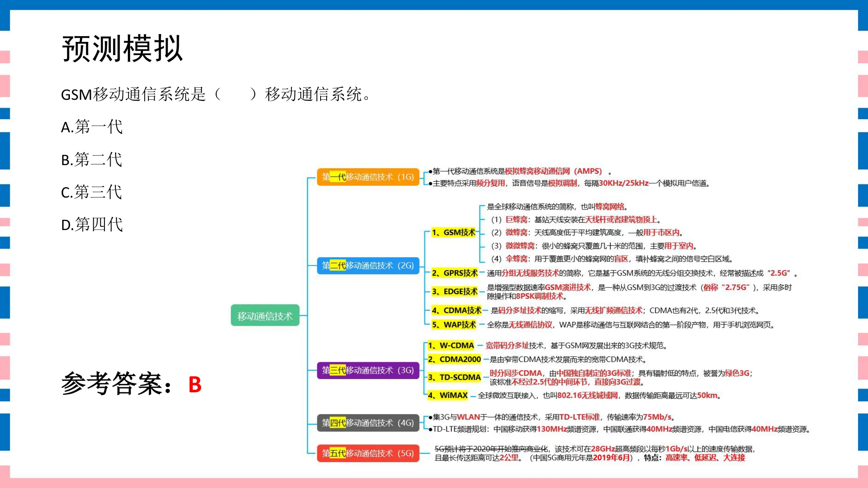Click the green 移动通信技术 root node
Image resolution: width=868 pixels, height=488 pixels.
(x=265, y=315)
